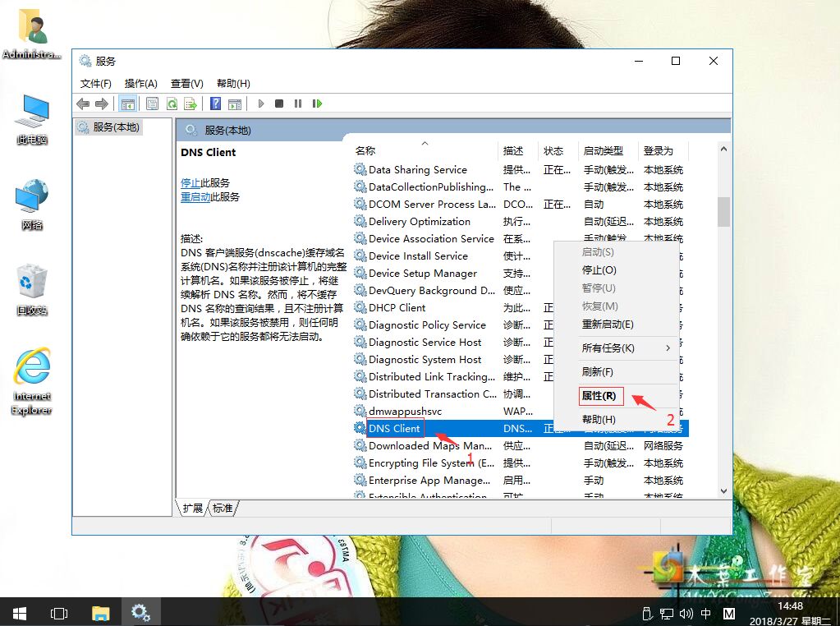Sort by the 状态 column header
This screenshot has width=840, height=626.
point(558,150)
